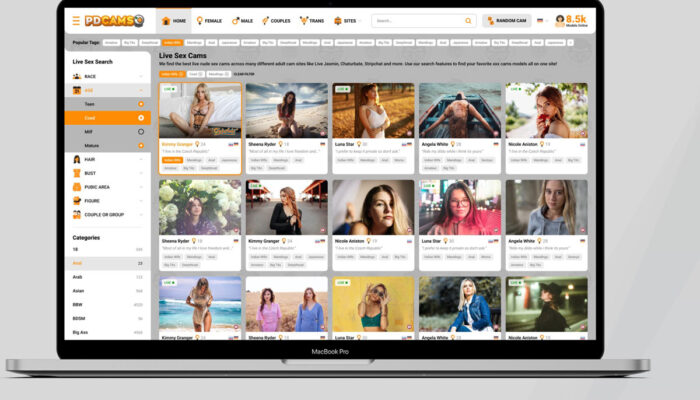
Task: Click the LIVE badge on Kimmy Granger's first card
Action: tap(169, 89)
